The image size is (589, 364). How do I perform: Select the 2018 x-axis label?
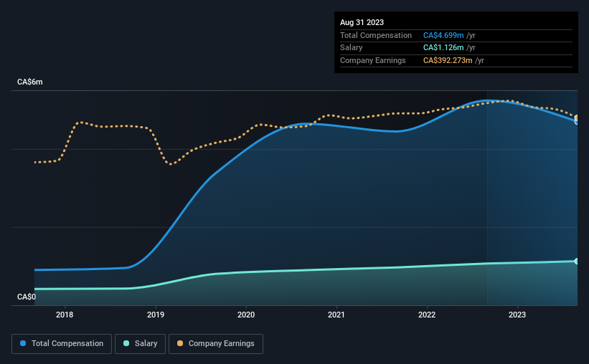(65, 315)
